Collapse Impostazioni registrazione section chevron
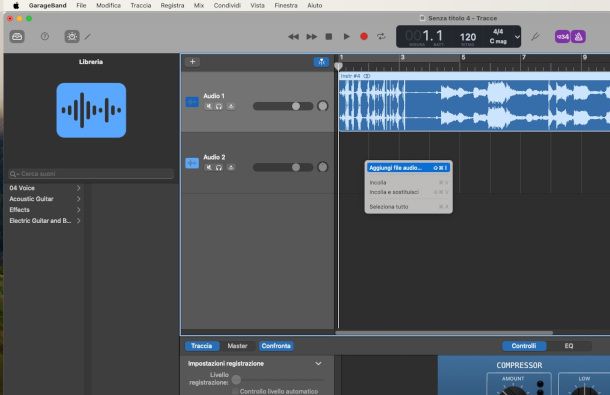The image size is (610, 395). coord(318,363)
